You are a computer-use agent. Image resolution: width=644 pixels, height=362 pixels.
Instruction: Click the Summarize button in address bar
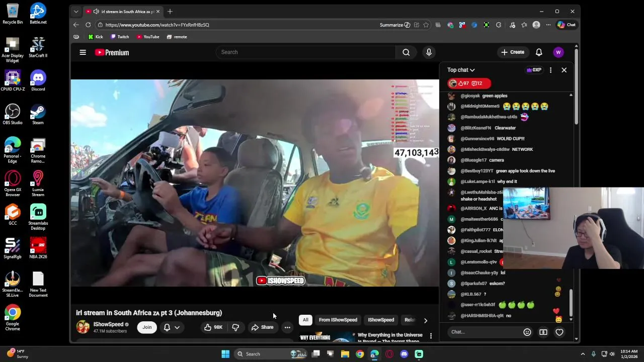pyautogui.click(x=395, y=25)
